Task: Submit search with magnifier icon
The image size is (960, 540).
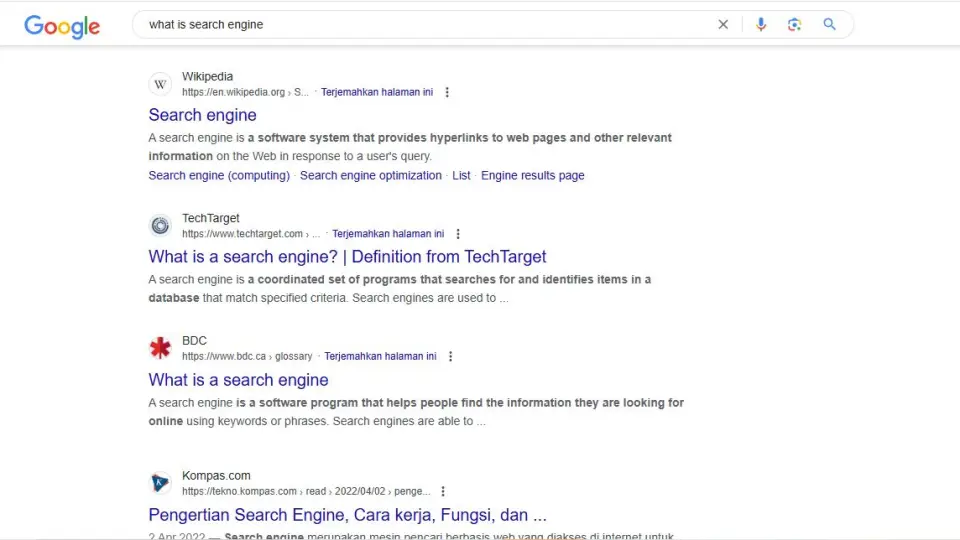Action: click(x=830, y=24)
